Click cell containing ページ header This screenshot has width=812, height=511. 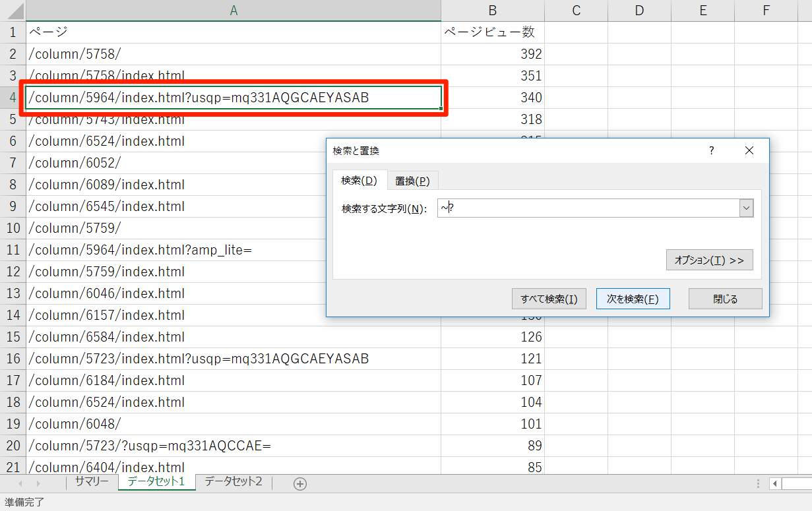[x=234, y=32]
